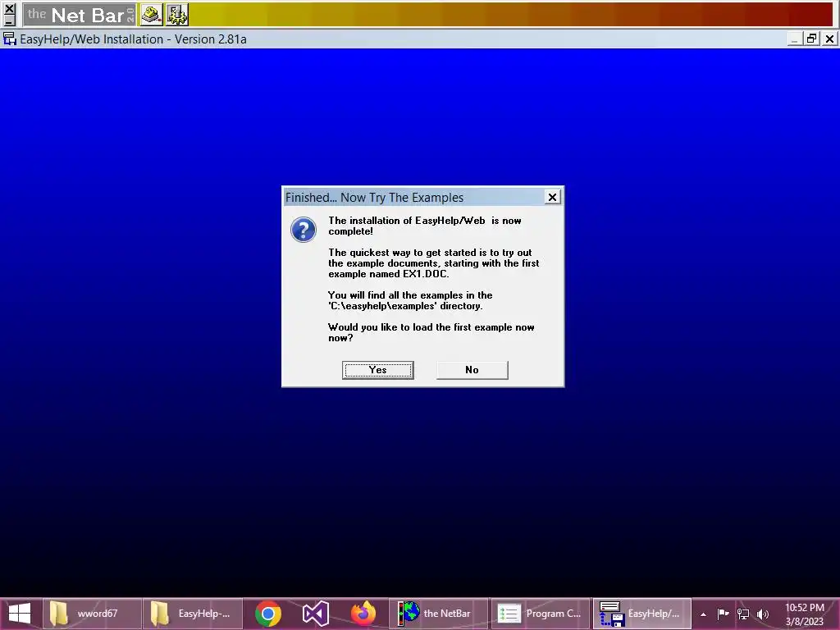The width and height of the screenshot is (840, 630).
Task: Minimize the EasyHelp/Web Installation window
Action: (x=795, y=39)
